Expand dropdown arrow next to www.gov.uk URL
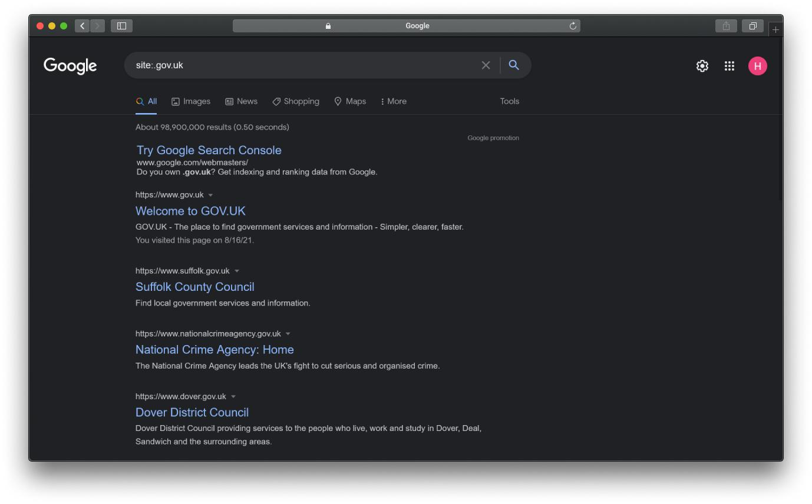Screen dimensions: 812x504 coord(210,195)
